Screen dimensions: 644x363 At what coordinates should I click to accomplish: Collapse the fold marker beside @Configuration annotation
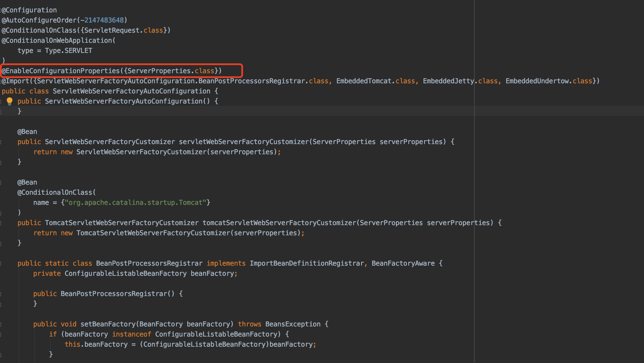click(x=1, y=10)
